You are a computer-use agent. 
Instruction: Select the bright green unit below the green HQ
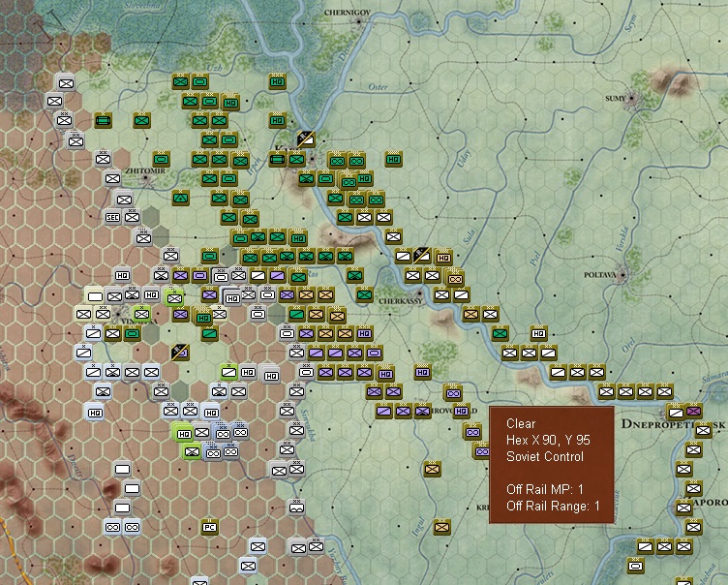pos(192,451)
